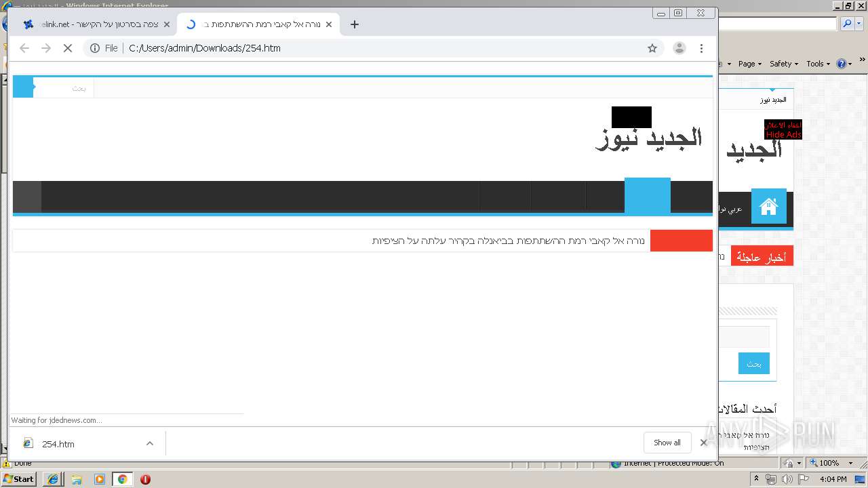Screen dimensions: 868x488
Task: Click Show all downloads
Action: point(667,443)
